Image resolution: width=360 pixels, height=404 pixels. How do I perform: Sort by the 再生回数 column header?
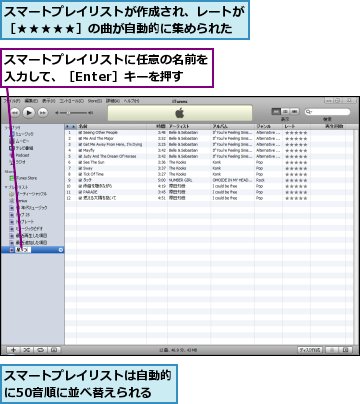pyautogui.click(x=328, y=126)
